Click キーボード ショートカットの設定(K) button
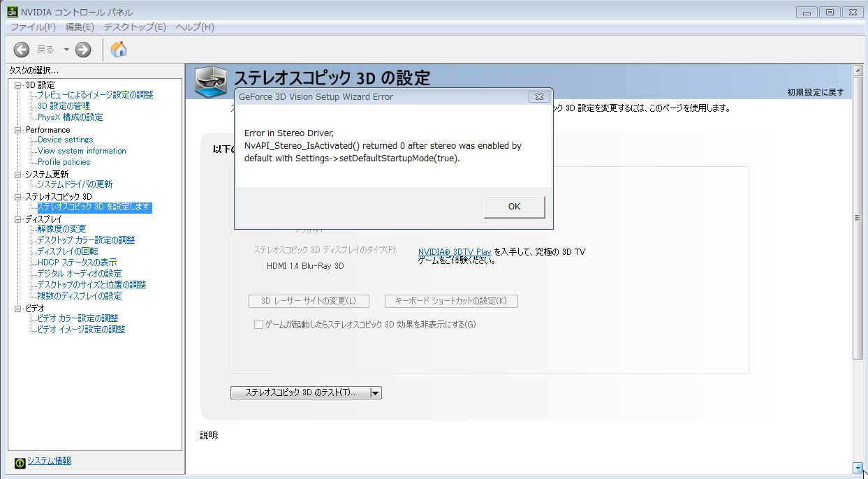 [451, 301]
